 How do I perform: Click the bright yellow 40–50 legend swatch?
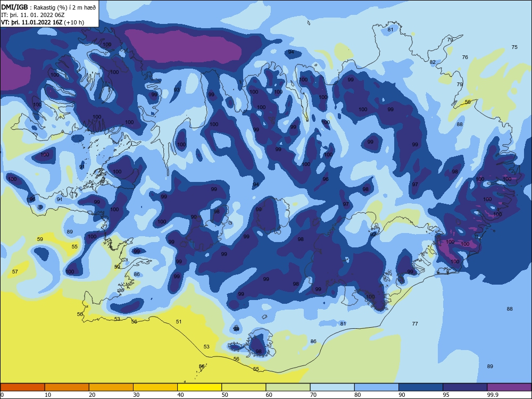(x=199, y=387)
